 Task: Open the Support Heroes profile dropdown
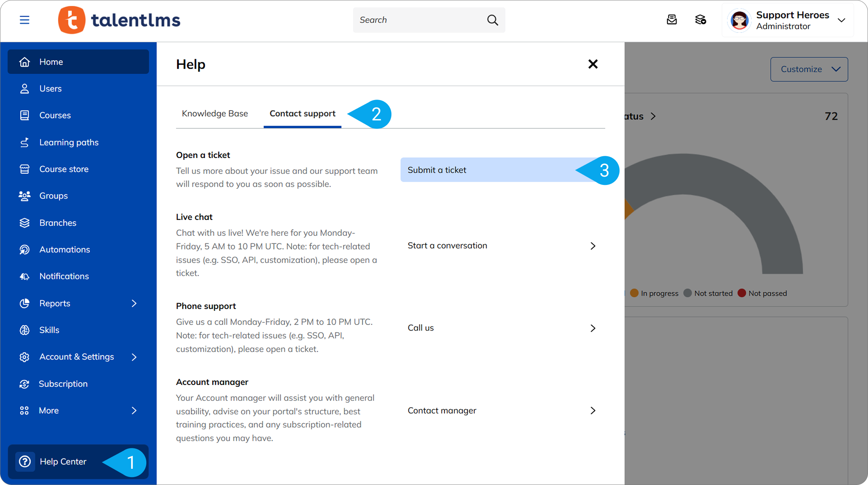coord(841,20)
